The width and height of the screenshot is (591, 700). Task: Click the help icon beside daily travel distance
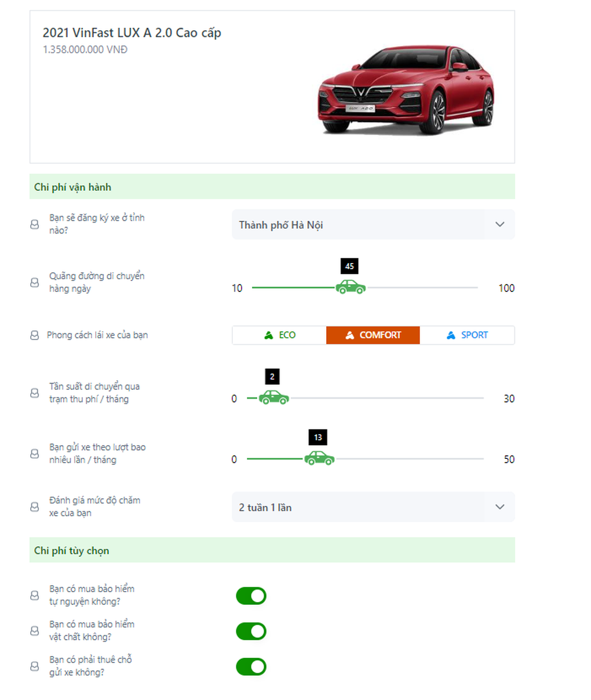pos(35,282)
